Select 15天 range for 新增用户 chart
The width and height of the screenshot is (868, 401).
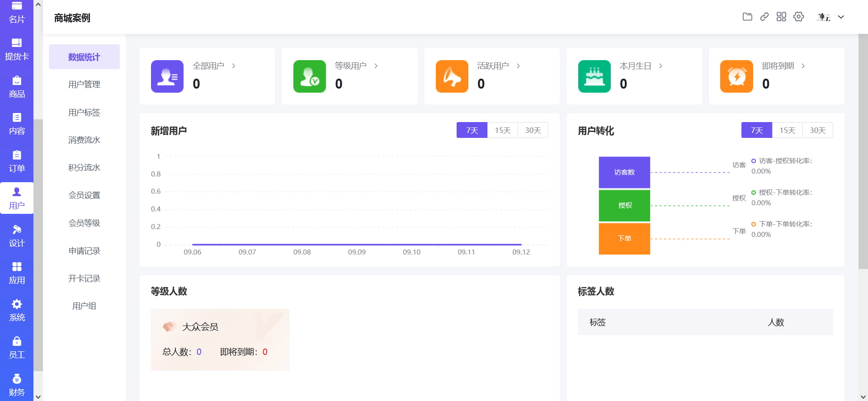tap(503, 130)
